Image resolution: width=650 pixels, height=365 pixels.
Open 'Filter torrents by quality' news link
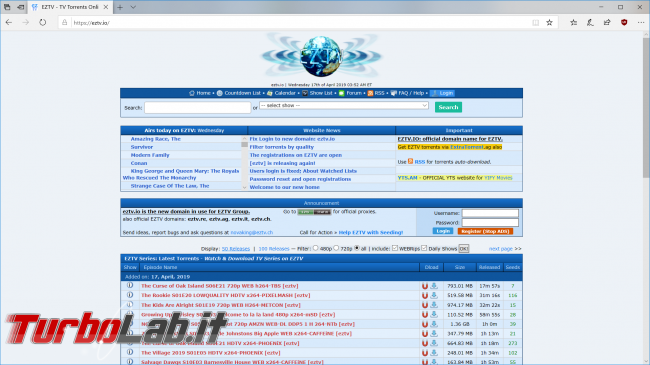point(281,147)
